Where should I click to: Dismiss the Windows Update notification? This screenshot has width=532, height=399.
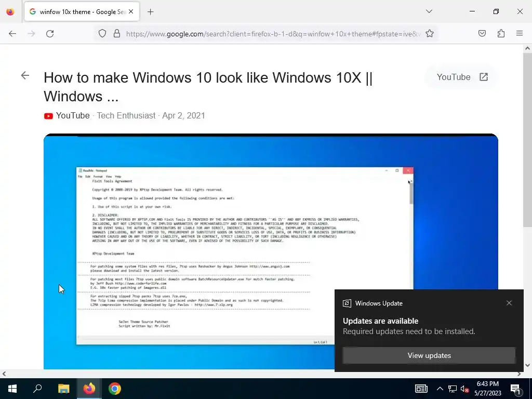click(509, 303)
